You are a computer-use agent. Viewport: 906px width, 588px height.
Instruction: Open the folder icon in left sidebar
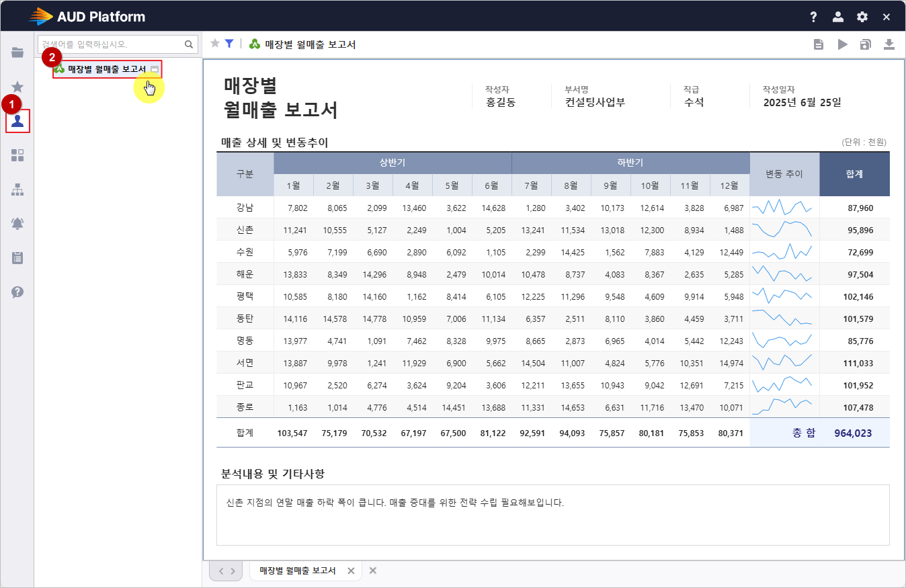tap(17, 52)
